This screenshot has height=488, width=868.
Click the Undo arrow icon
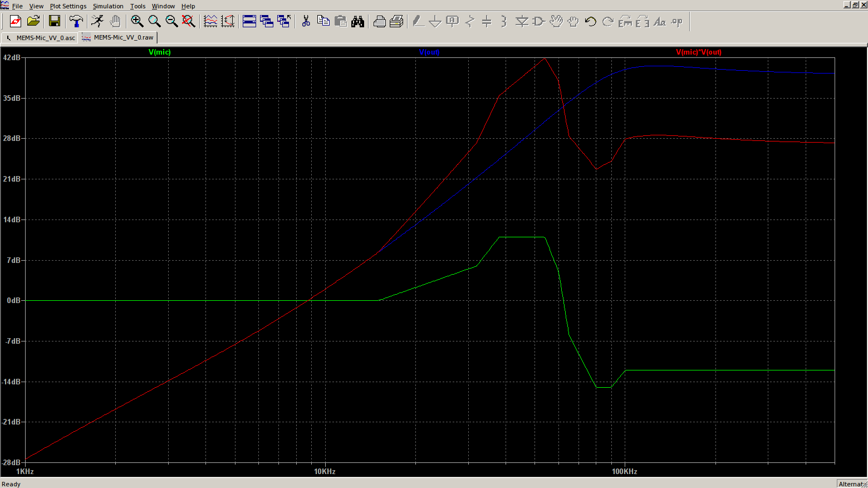click(590, 21)
